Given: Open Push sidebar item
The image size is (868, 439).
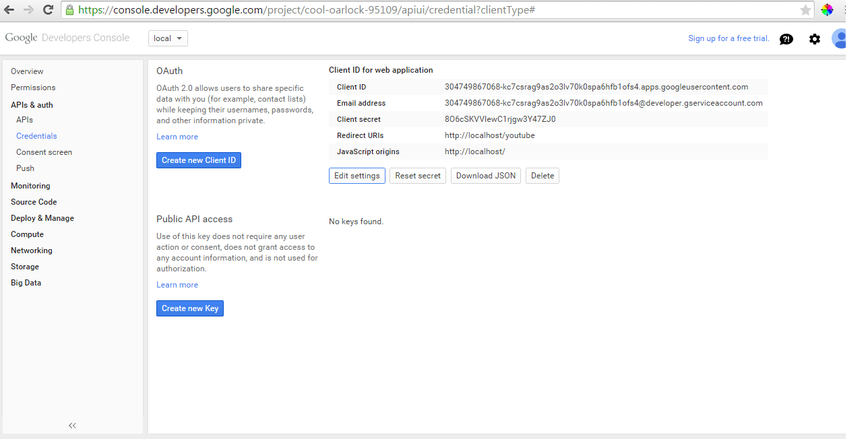Looking at the screenshot, I should [25, 168].
